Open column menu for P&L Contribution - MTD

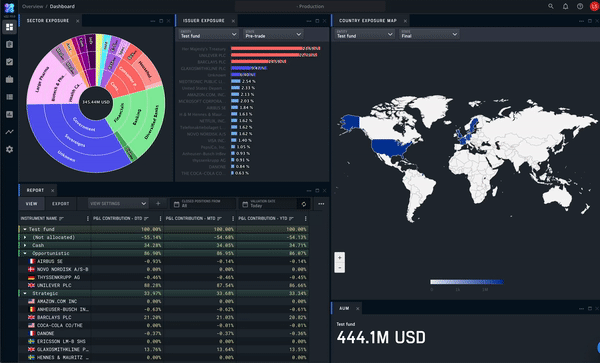click(233, 218)
